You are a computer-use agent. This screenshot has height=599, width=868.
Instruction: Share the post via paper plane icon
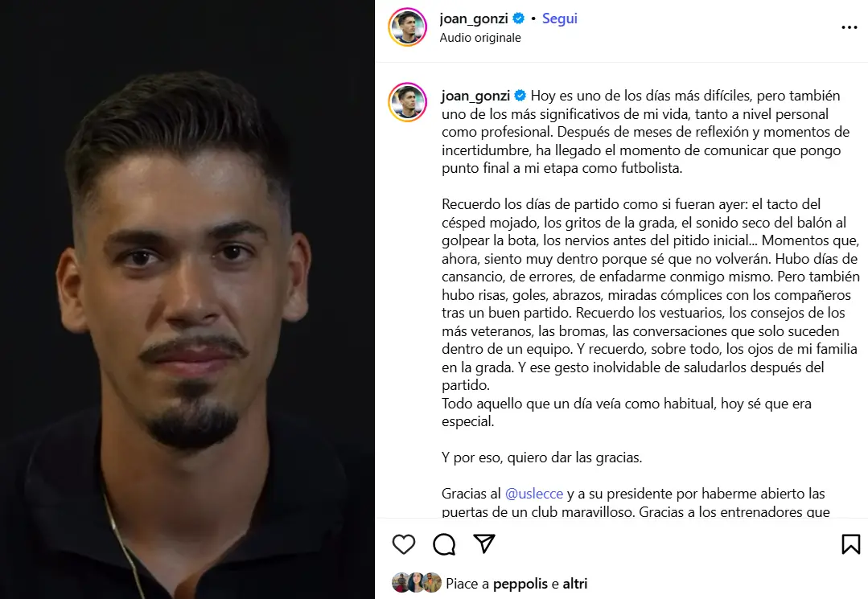[484, 544]
